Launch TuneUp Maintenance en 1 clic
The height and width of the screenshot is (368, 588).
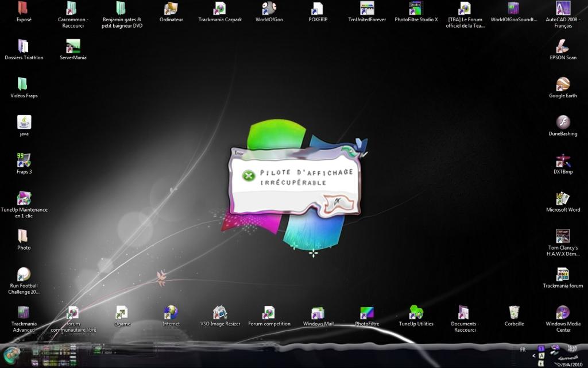click(24, 198)
